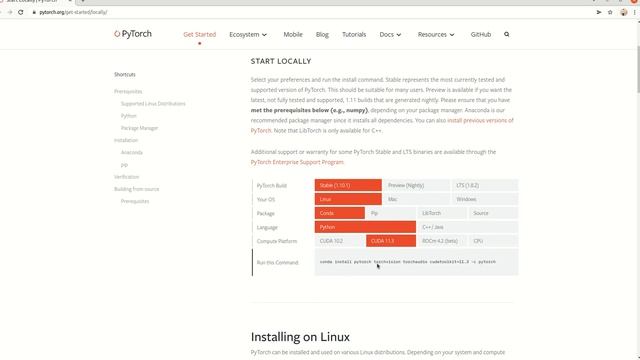Select Pip as the package option
The height and width of the screenshot is (360, 640).
click(x=391, y=213)
